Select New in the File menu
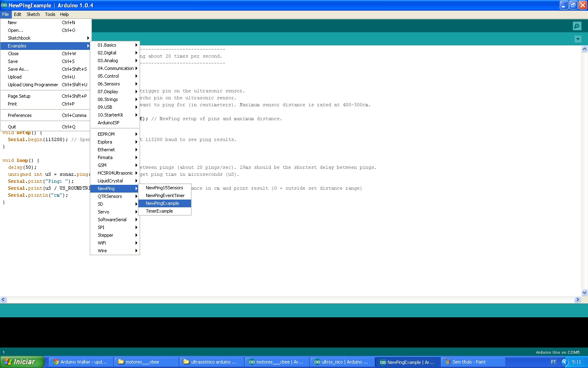Image resolution: width=588 pixels, height=368 pixels. tap(45, 22)
